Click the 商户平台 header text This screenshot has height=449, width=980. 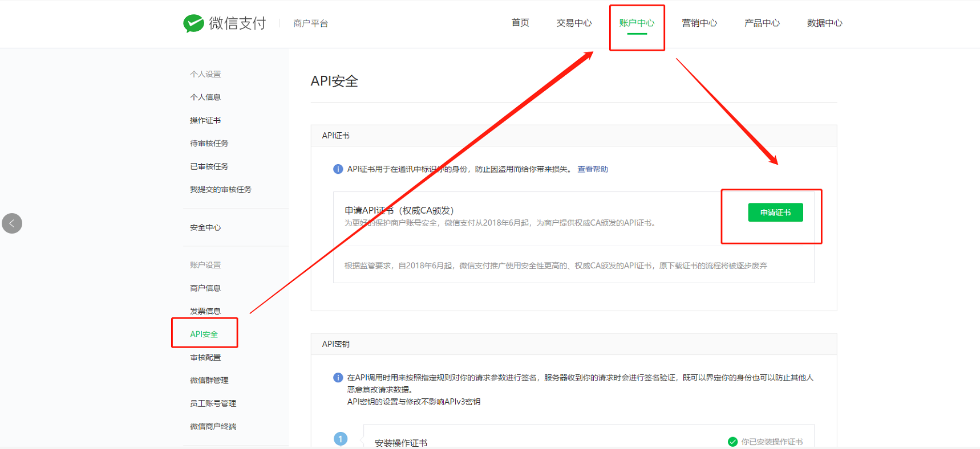(310, 23)
